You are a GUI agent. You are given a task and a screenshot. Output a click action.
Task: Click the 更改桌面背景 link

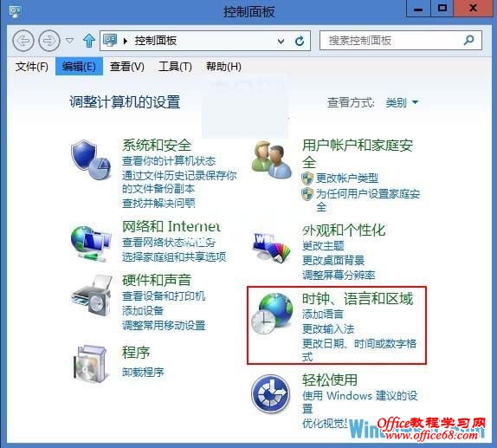pyautogui.click(x=333, y=260)
